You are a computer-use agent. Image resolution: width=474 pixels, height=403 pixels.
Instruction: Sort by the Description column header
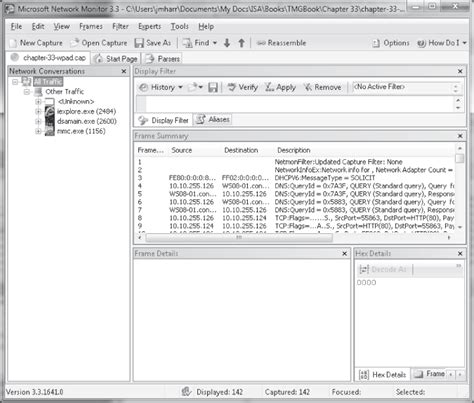click(294, 150)
